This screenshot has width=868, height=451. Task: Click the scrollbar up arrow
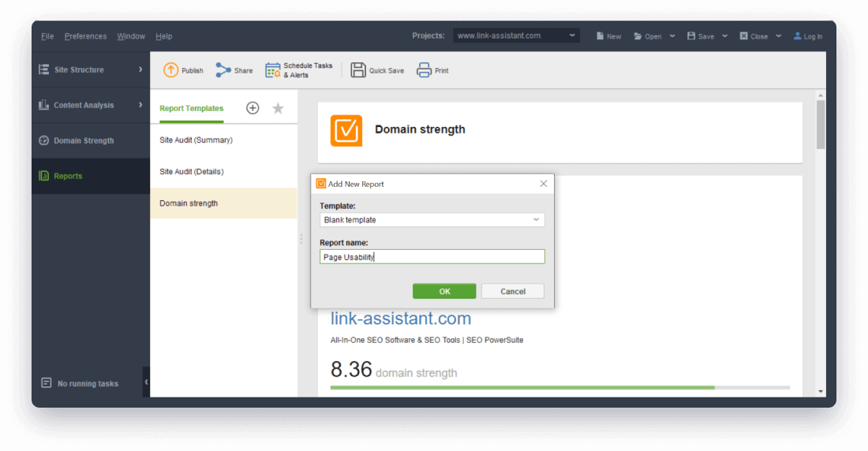tap(821, 95)
